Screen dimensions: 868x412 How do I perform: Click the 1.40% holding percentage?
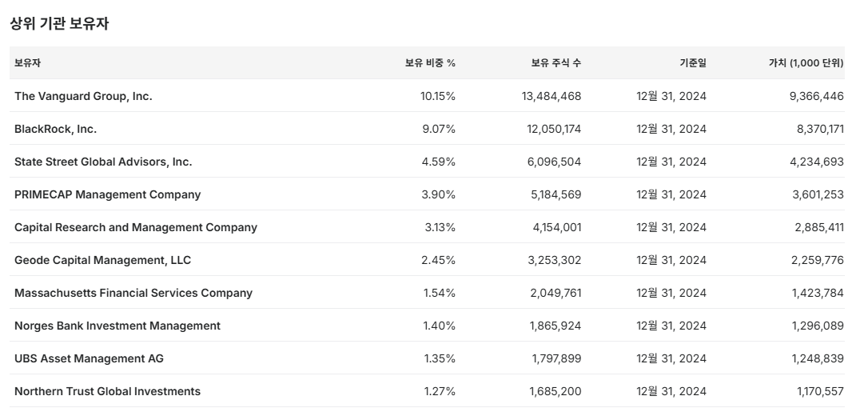tap(440, 326)
